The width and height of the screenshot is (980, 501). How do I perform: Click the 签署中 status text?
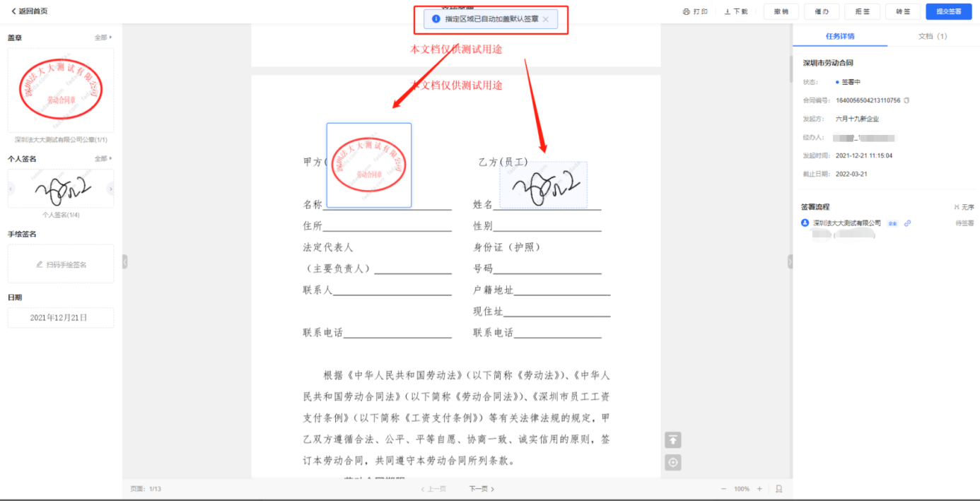[x=851, y=82]
